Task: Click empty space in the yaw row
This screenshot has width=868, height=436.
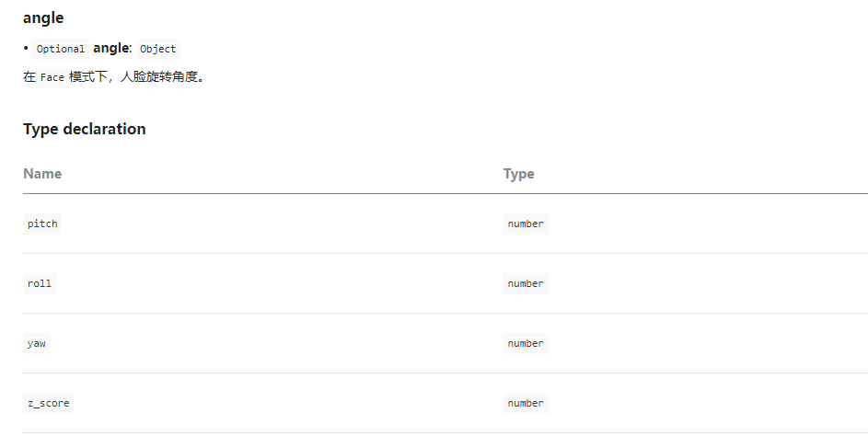Action: click(x=277, y=343)
